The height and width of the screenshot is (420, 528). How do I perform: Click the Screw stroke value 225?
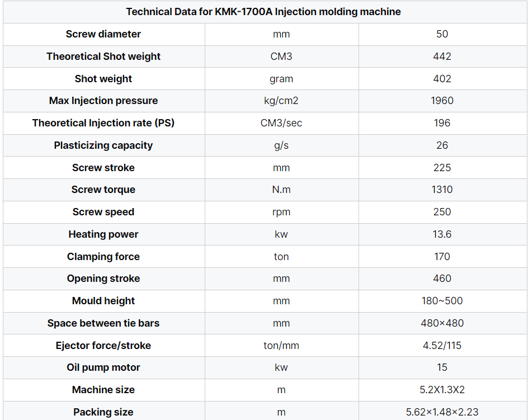pos(442,168)
